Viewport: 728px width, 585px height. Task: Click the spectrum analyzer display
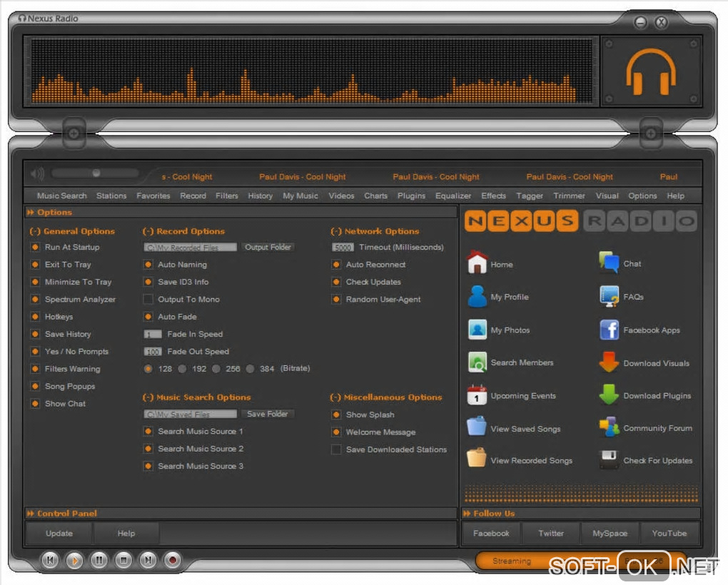tap(312, 71)
